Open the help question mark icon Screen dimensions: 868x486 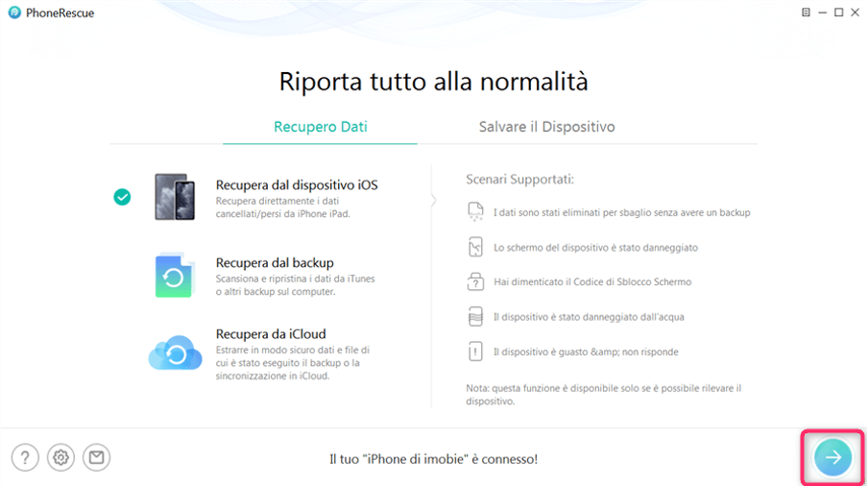point(26,458)
